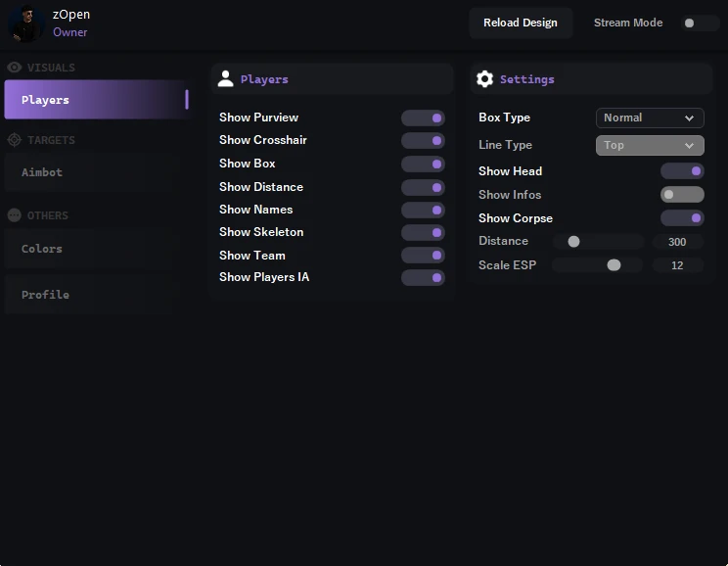Open the Box Type dropdown
This screenshot has width=728, height=566.
click(x=650, y=118)
